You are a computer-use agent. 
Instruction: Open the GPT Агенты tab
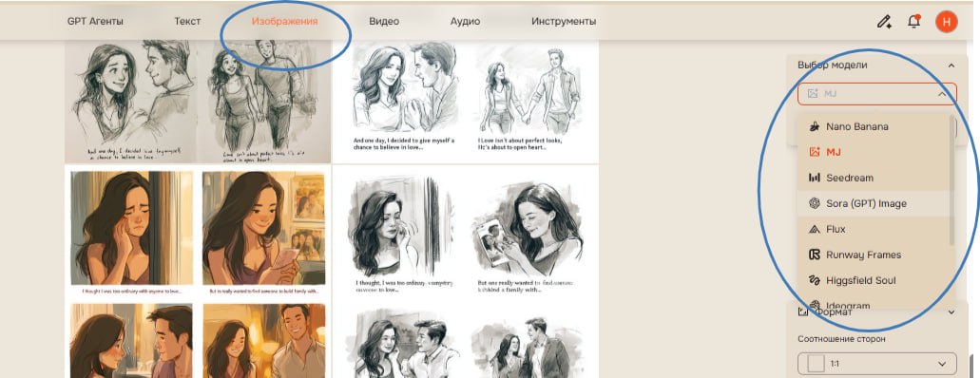(95, 21)
